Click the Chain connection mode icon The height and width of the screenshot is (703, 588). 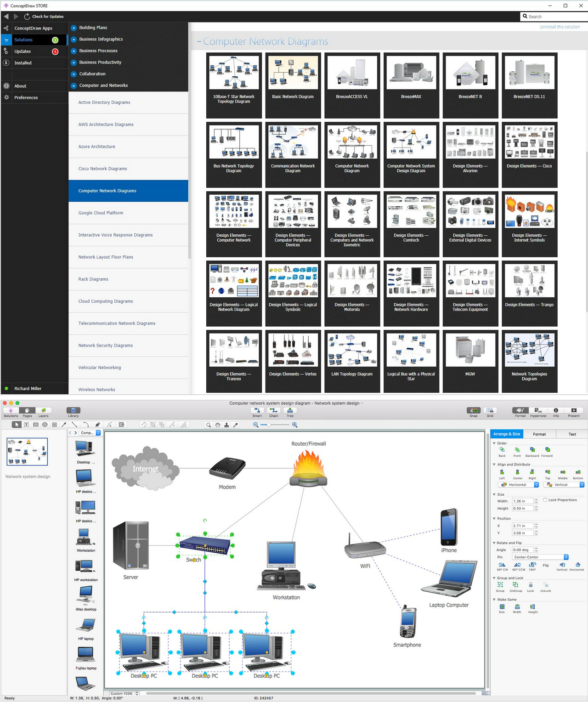pyautogui.click(x=273, y=411)
